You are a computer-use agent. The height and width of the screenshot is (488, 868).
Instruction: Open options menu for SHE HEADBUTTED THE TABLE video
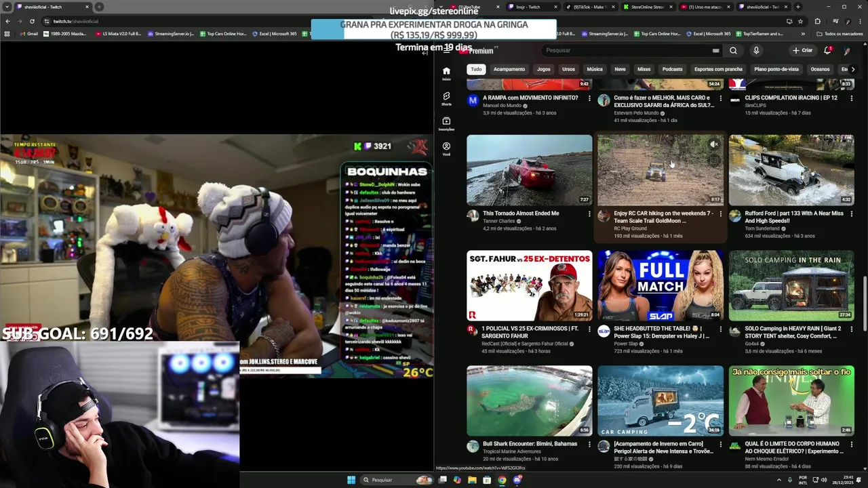tap(720, 329)
